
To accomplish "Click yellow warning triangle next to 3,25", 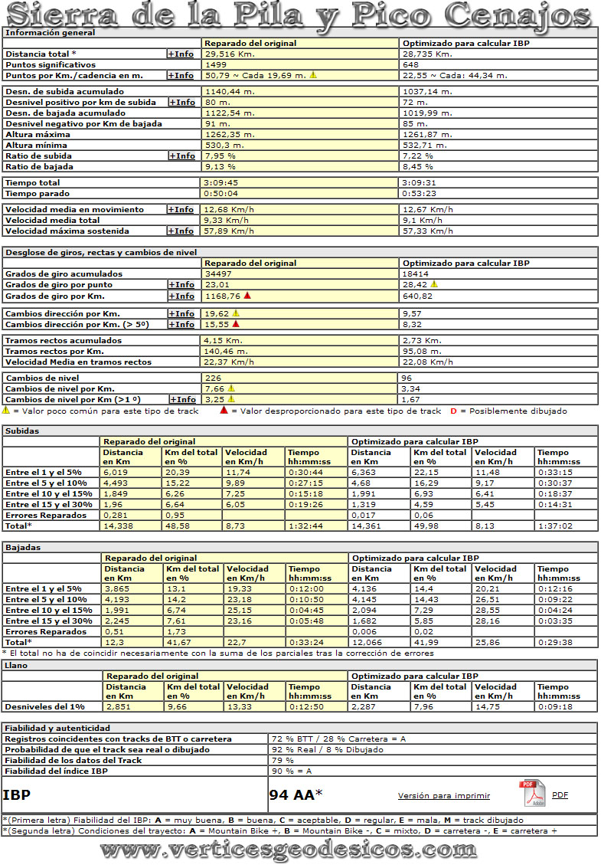I will pyautogui.click(x=231, y=399).
